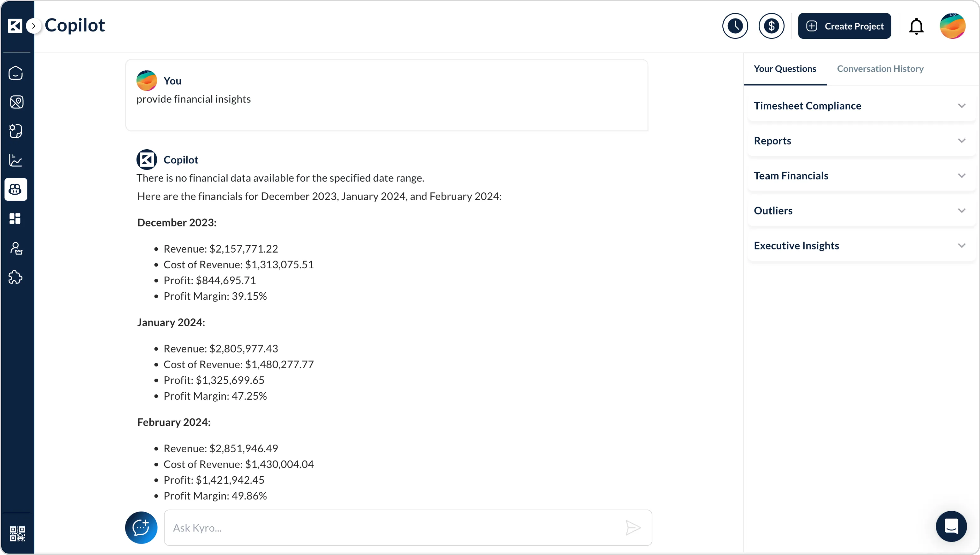Screen dimensions: 980x555
Task: Expand the sidebar with arrow toggle
Action: click(33, 26)
